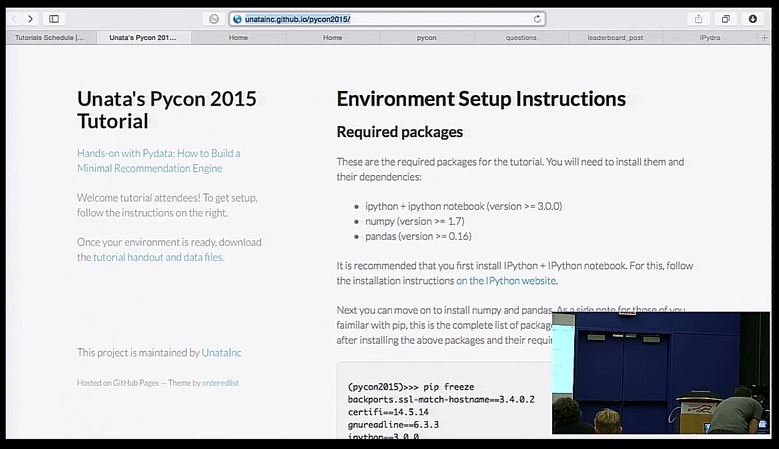Viewport: 779px width, 449px height.
Task: Click the browser forward arrow button
Action: coord(30,19)
